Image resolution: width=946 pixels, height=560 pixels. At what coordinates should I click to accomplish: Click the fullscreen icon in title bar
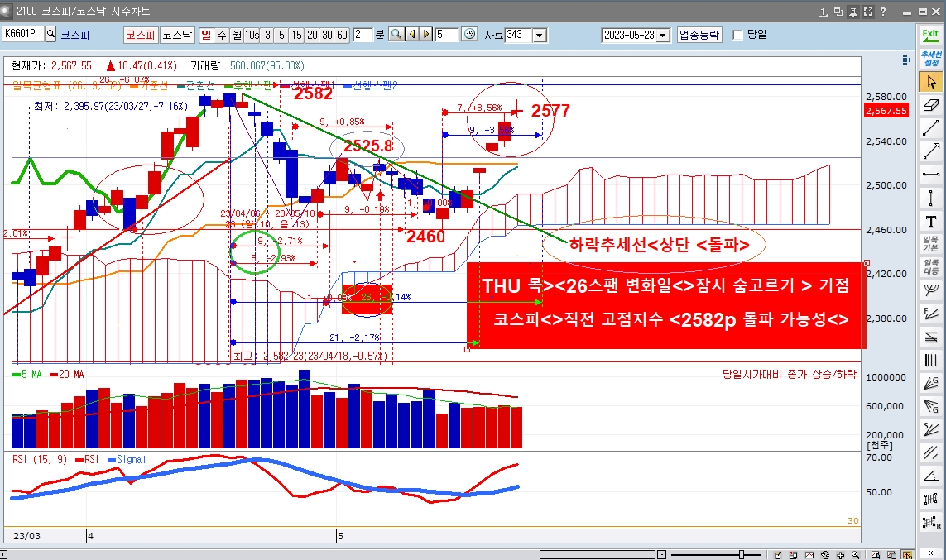click(x=868, y=11)
